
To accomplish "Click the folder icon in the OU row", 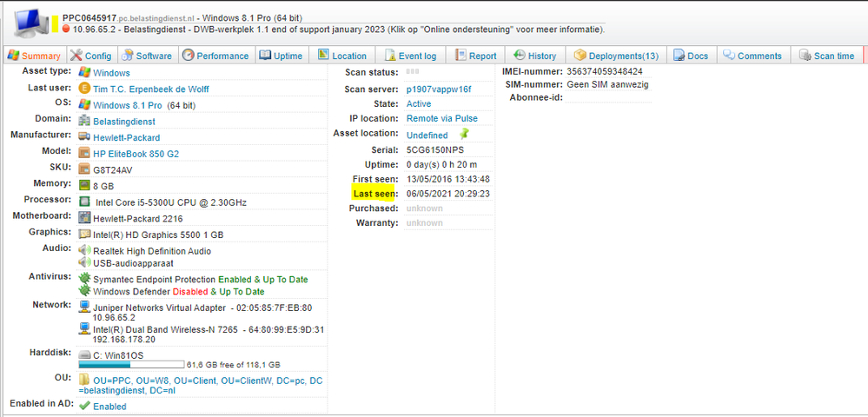I will tap(84, 380).
